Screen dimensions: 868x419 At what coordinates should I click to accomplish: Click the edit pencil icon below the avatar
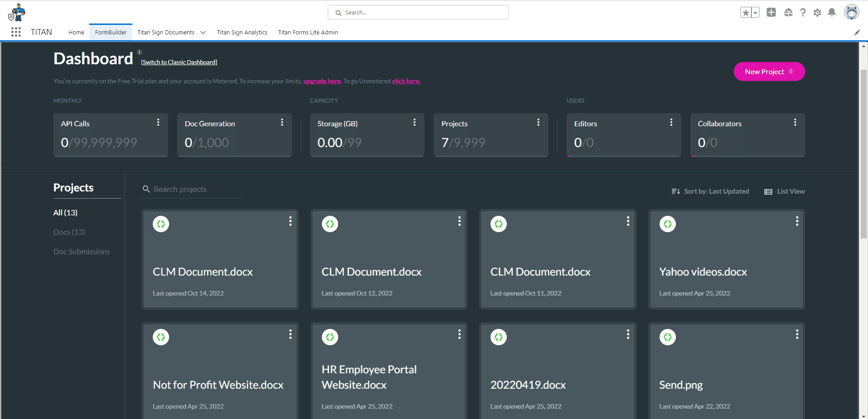858,32
